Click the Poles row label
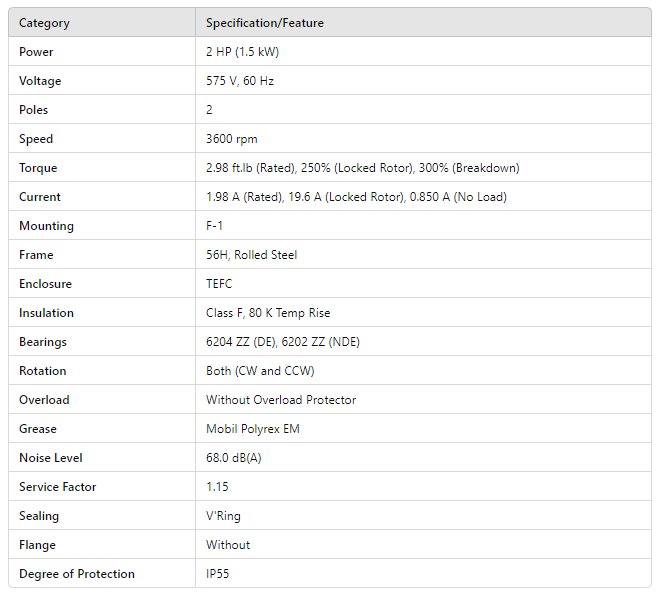658x594 pixels. tap(33, 110)
